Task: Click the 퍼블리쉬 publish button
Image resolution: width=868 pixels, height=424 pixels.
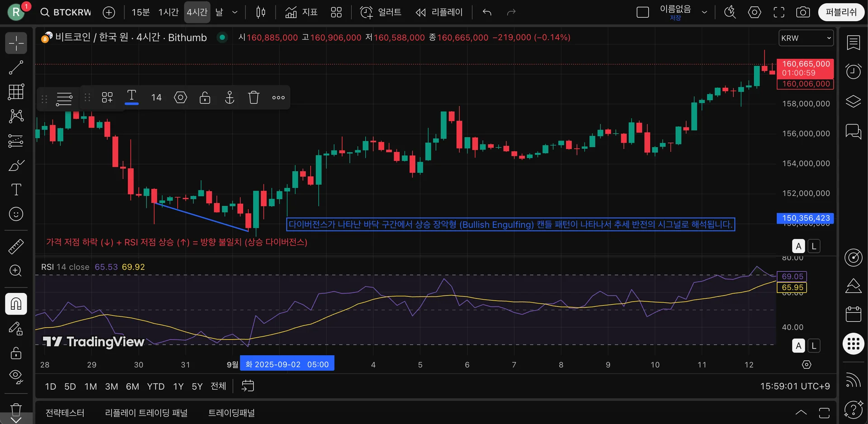Action: (841, 12)
